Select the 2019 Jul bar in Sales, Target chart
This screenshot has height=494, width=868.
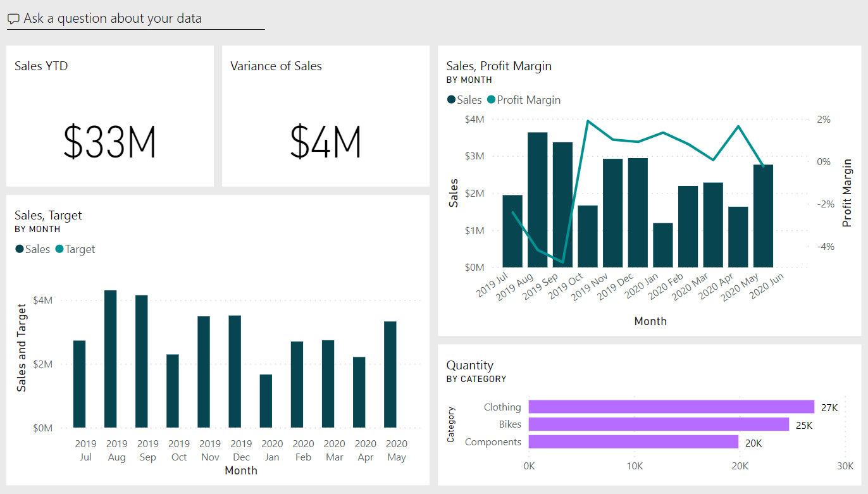(x=79, y=384)
